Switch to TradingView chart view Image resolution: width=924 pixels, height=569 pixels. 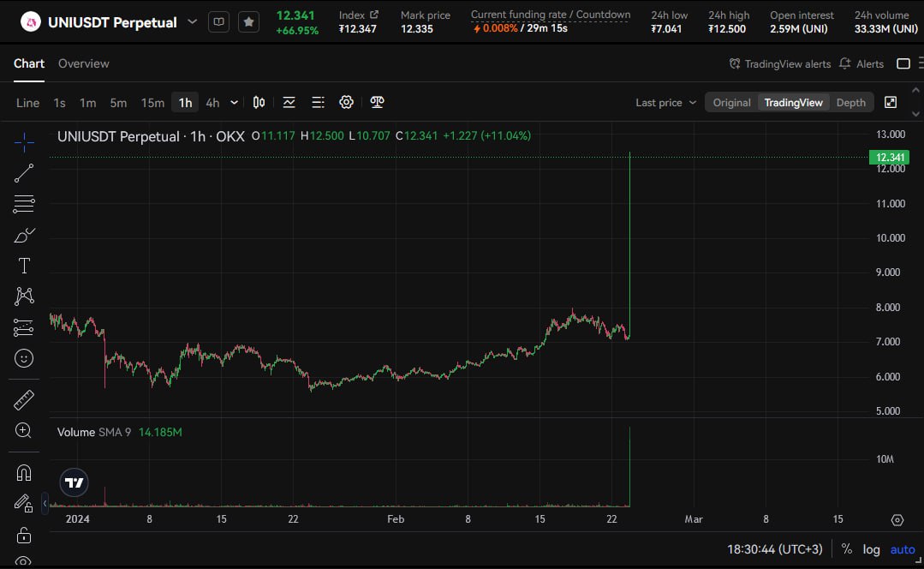[793, 103]
